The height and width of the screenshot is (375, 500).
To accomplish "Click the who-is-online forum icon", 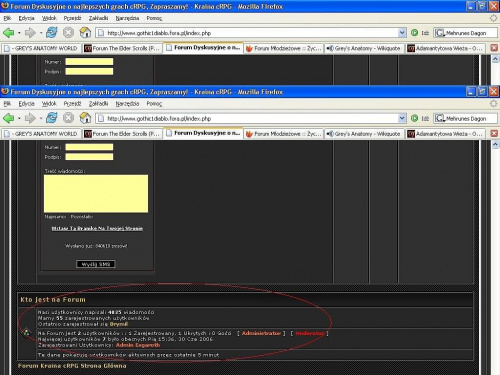I will tap(26, 333).
